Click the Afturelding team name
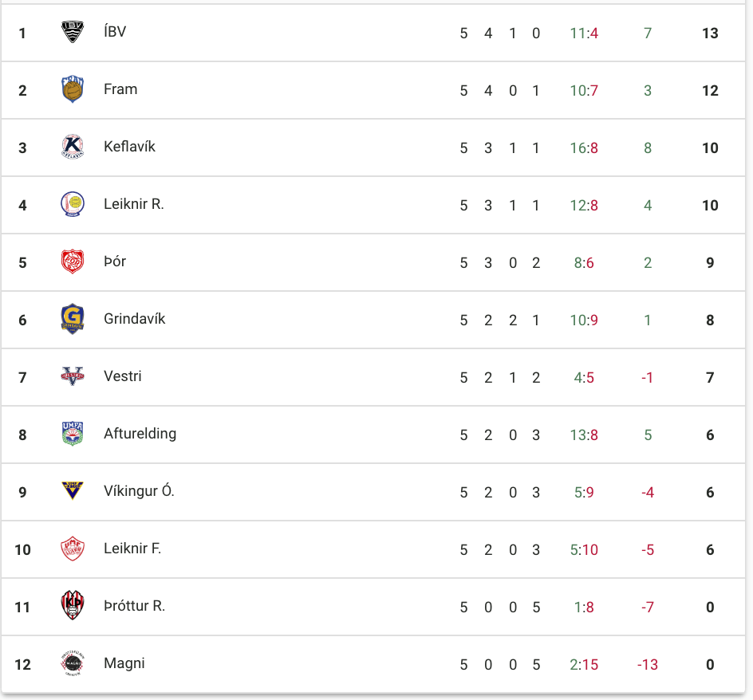 [x=140, y=433]
